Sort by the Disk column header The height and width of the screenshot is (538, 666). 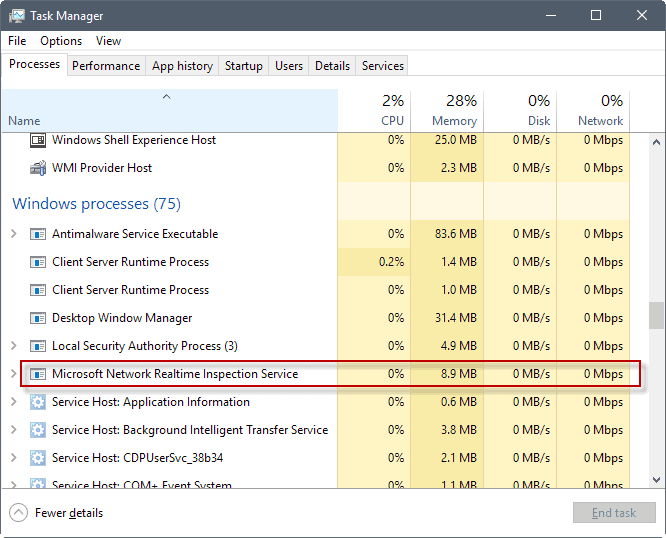click(520, 111)
